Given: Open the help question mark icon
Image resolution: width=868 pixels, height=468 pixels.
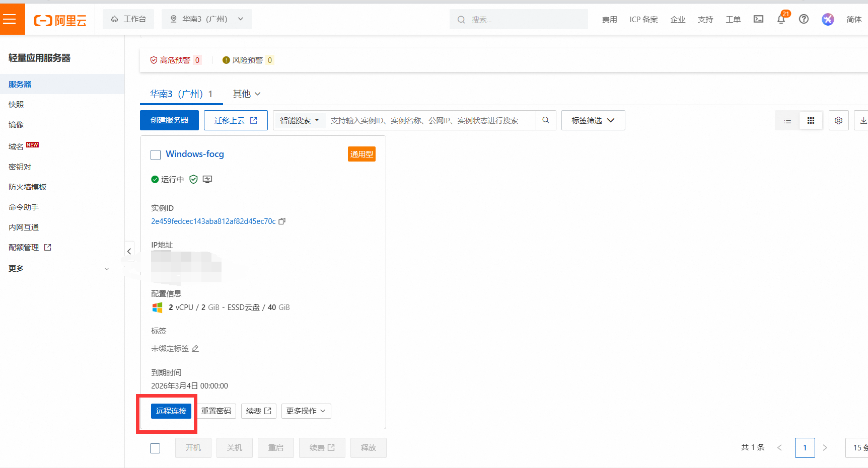Looking at the screenshot, I should point(804,19).
